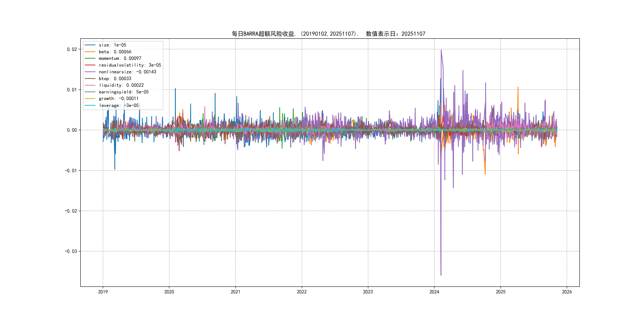Click the earningsyield: 5e-05 legend text
Viewport: 644px width, 322px height.
[123, 92]
